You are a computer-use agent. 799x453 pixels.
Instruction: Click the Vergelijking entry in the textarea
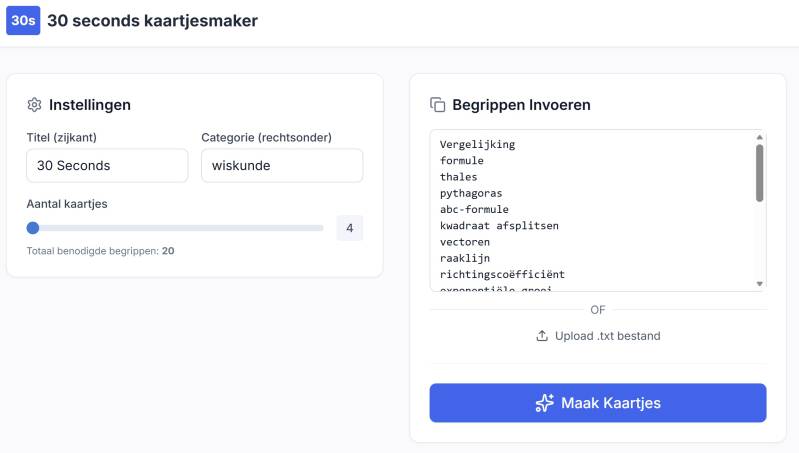click(x=477, y=144)
